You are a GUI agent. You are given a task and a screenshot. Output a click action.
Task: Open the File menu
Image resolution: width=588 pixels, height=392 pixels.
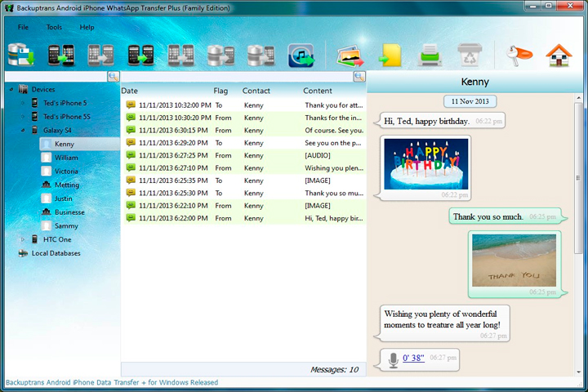point(23,27)
